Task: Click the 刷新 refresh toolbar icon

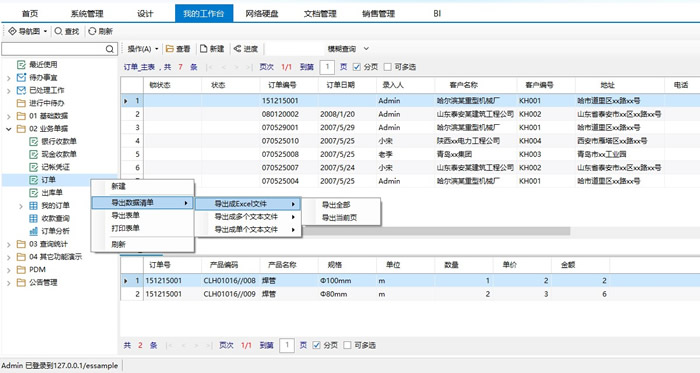Action: pyautogui.click(x=92, y=31)
